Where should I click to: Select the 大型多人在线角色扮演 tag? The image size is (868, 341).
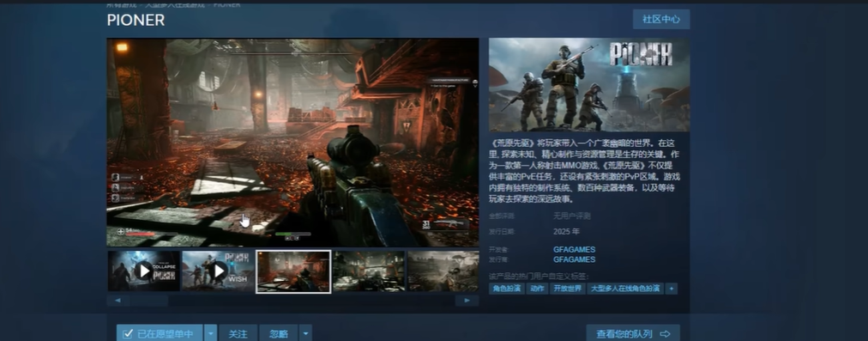tap(625, 289)
